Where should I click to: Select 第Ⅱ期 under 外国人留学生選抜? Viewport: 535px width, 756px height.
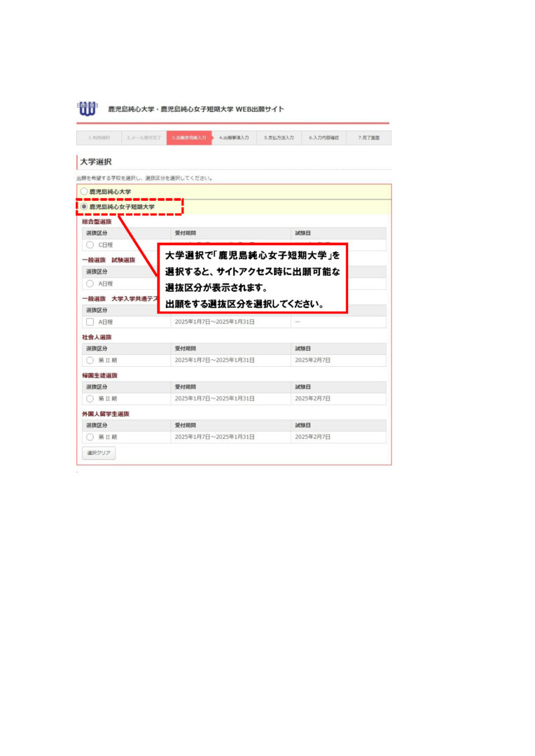coord(90,437)
